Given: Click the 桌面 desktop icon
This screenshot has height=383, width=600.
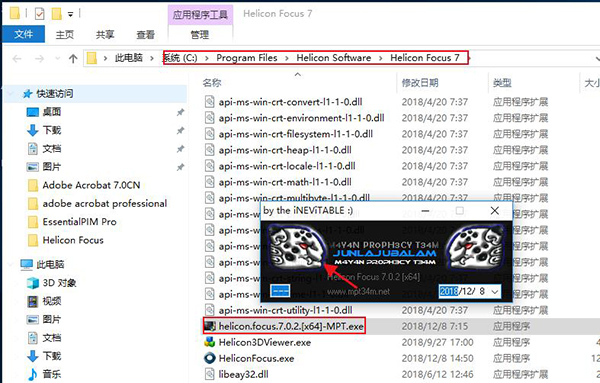Looking at the screenshot, I should (33, 112).
